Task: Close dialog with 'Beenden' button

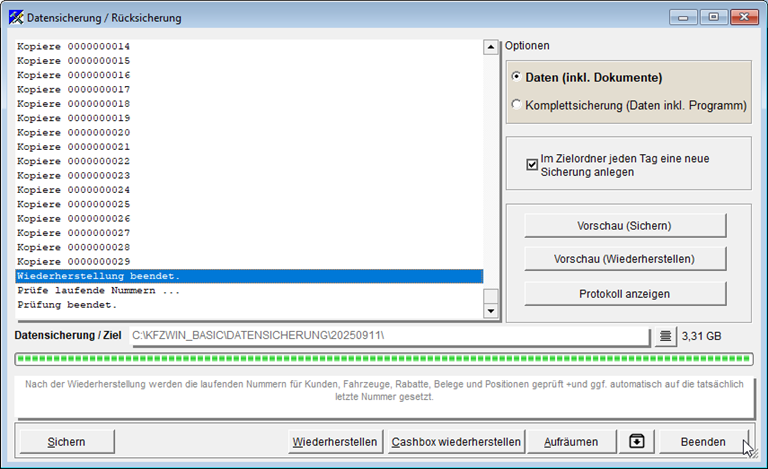Action: [703, 442]
